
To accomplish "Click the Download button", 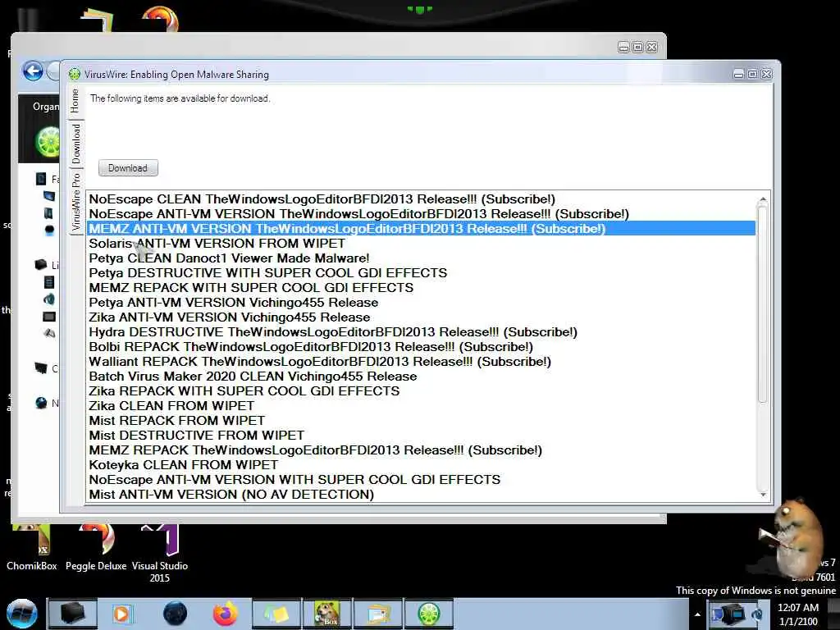I will pos(128,168).
